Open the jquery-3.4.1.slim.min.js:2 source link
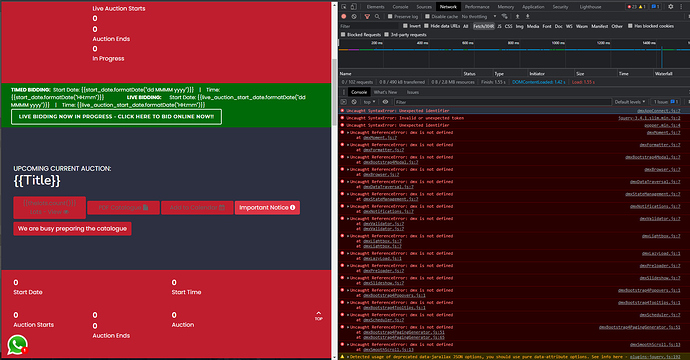This screenshot has height=360, width=690. coord(649,118)
